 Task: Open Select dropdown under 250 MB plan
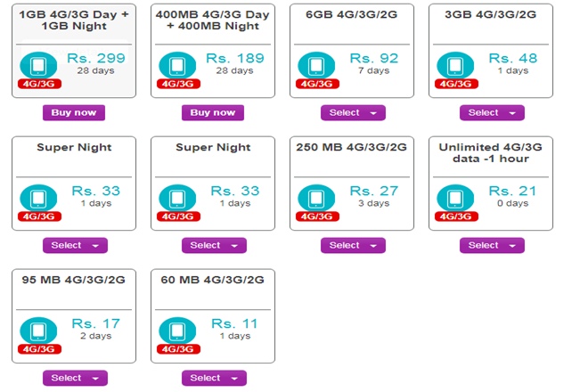pyautogui.click(x=353, y=245)
